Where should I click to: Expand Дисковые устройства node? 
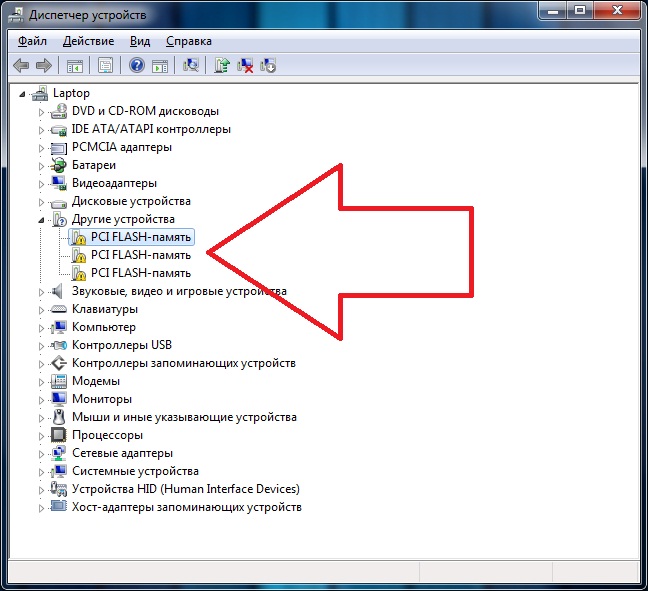pyautogui.click(x=41, y=202)
